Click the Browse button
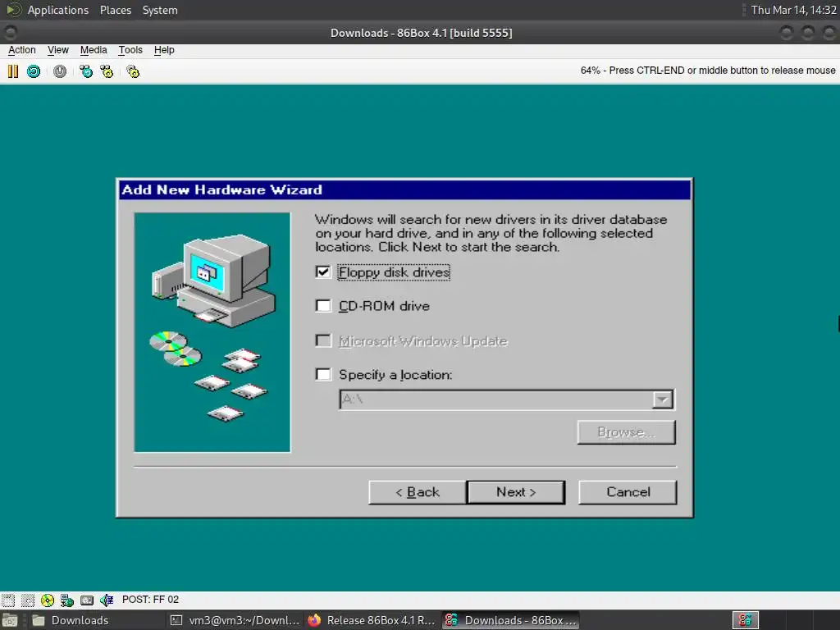 point(626,431)
